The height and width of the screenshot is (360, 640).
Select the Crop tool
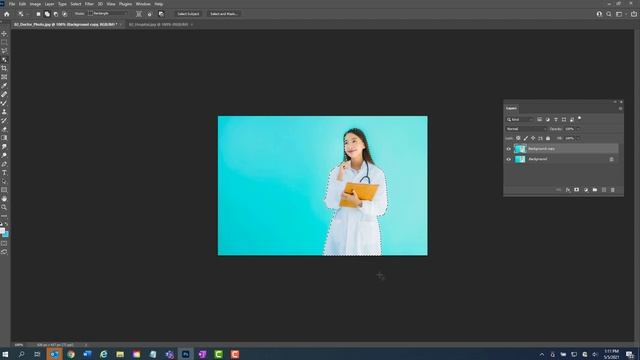[x=4, y=68]
